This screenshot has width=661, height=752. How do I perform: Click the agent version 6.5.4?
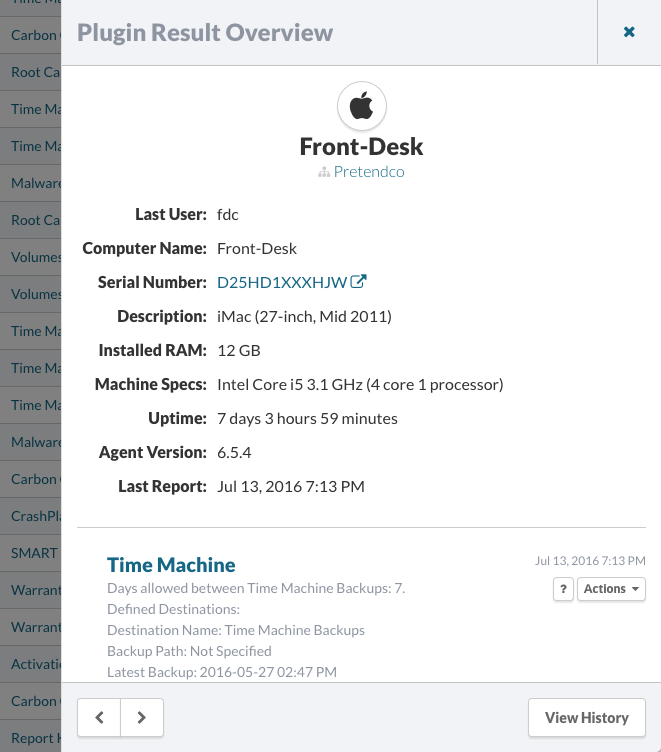234,453
